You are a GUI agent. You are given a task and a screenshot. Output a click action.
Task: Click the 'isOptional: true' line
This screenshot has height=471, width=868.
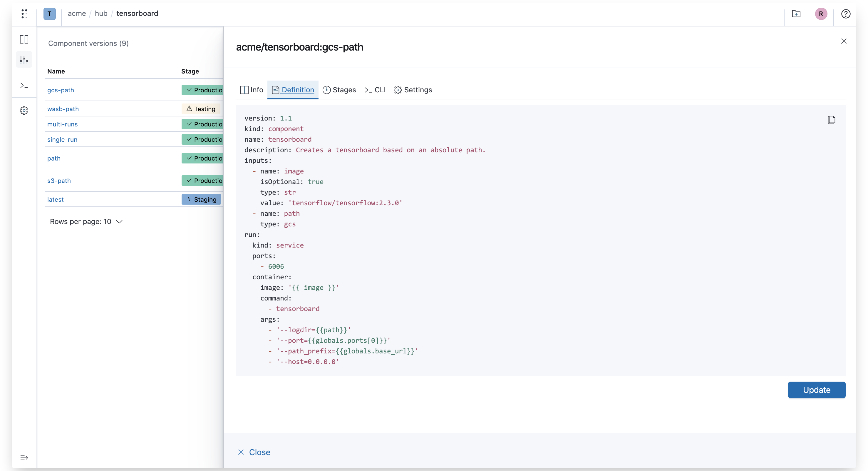(x=292, y=181)
